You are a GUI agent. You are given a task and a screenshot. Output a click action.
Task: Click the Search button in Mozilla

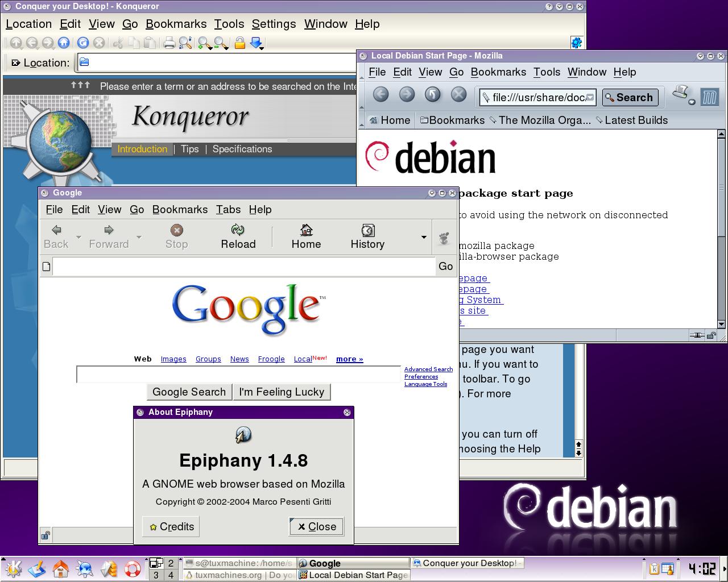point(630,97)
